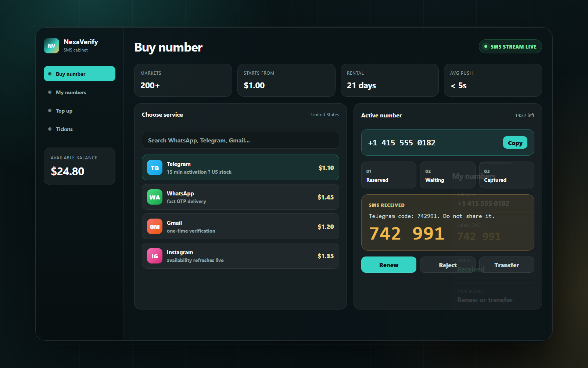This screenshot has width=588, height=368.
Task: Click the Starts From $1.00 card
Action: [x=286, y=80]
